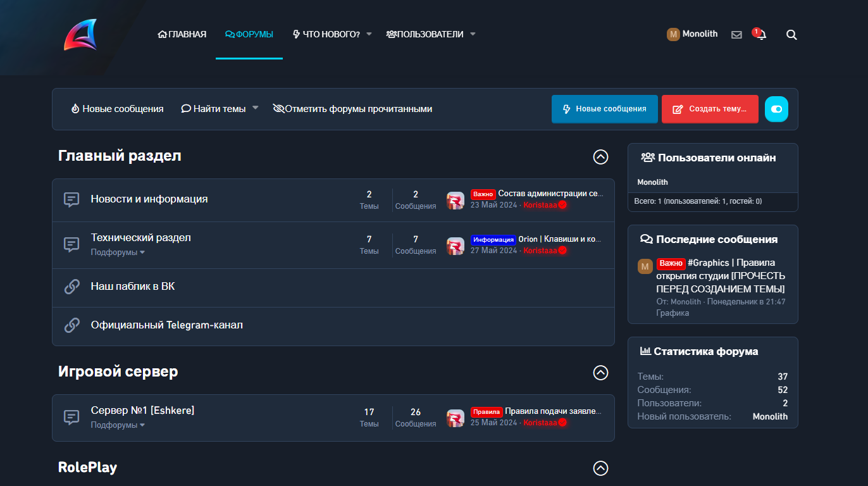The height and width of the screenshot is (486, 868).
Task: Click the Найти темы link
Action: tap(213, 109)
